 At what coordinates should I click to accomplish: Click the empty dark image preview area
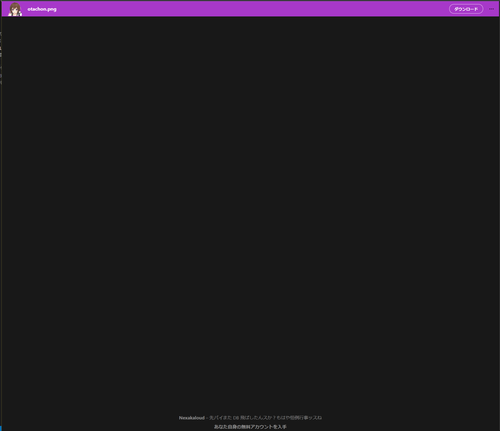250,213
